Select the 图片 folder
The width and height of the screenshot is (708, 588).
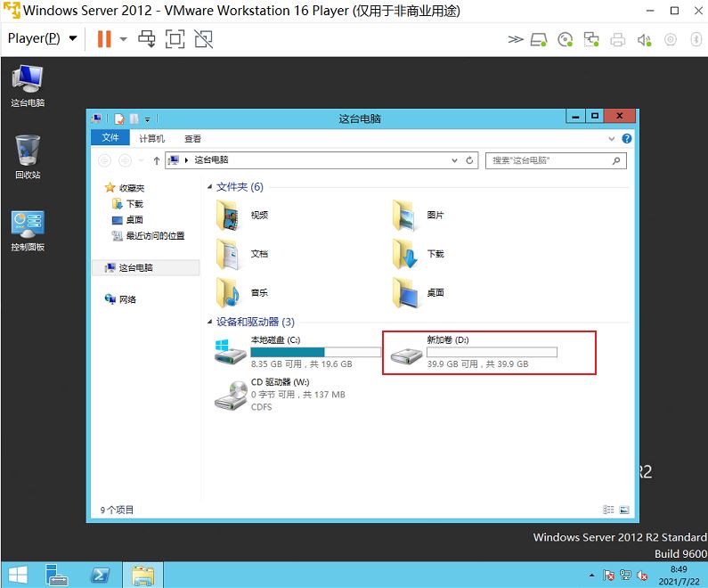[419, 216]
